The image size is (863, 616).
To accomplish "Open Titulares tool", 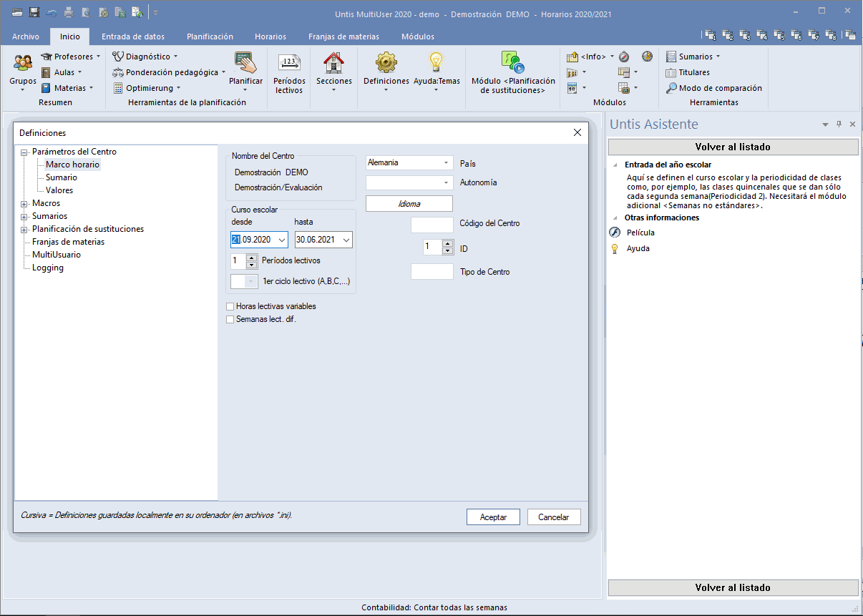I will point(688,72).
